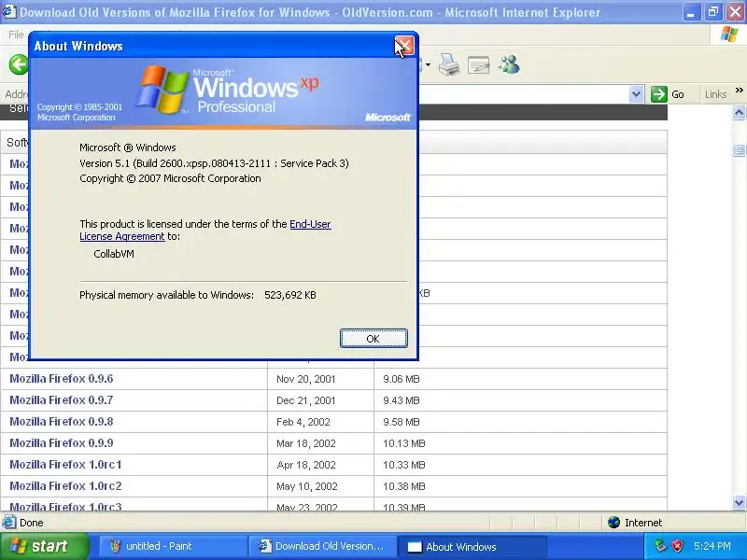Expand the Links toolbar chevron
Screen dimensions: 747x560
(739, 90)
